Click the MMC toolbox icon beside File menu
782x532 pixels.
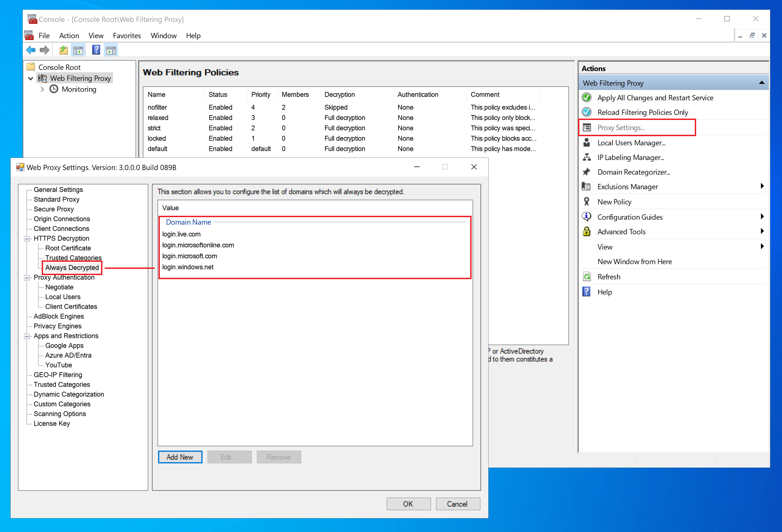click(x=29, y=35)
